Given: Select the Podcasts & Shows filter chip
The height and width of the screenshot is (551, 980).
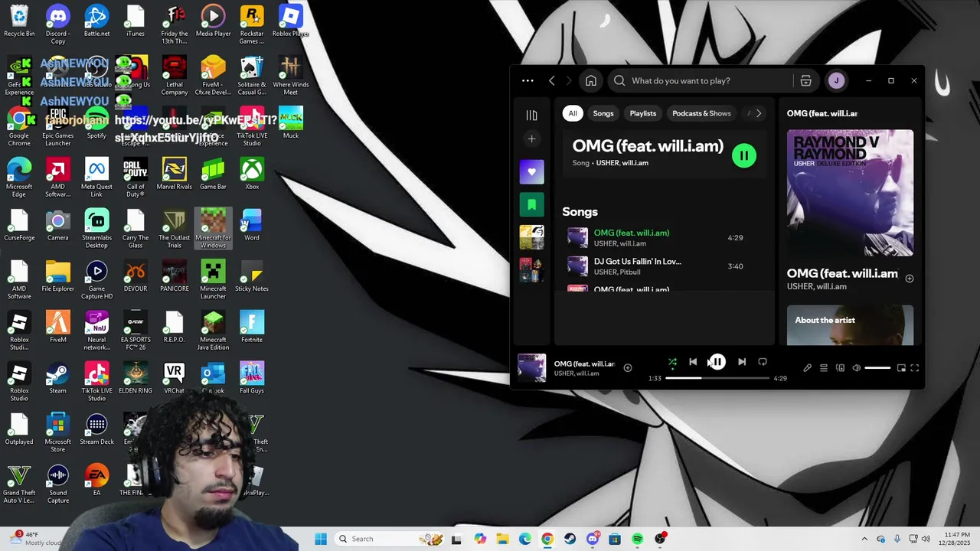Looking at the screenshot, I should point(701,113).
